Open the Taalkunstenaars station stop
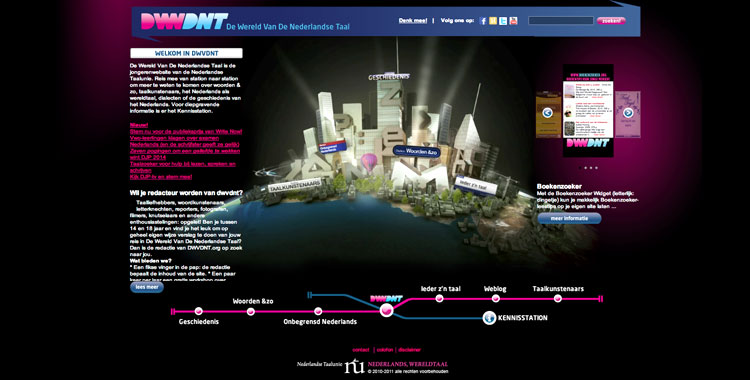750x380 pixels. click(x=558, y=299)
